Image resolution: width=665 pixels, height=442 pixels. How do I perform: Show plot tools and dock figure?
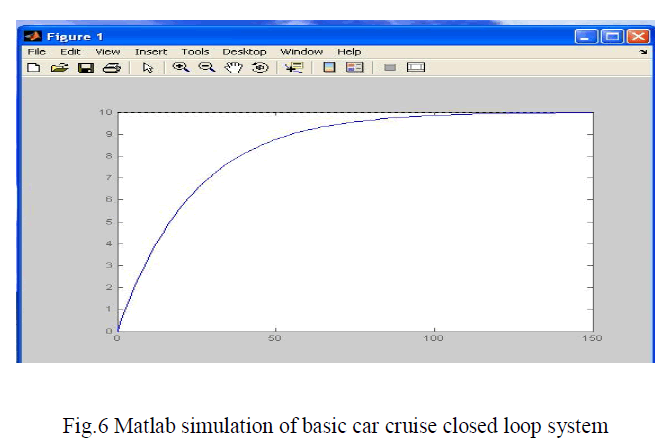(416, 68)
